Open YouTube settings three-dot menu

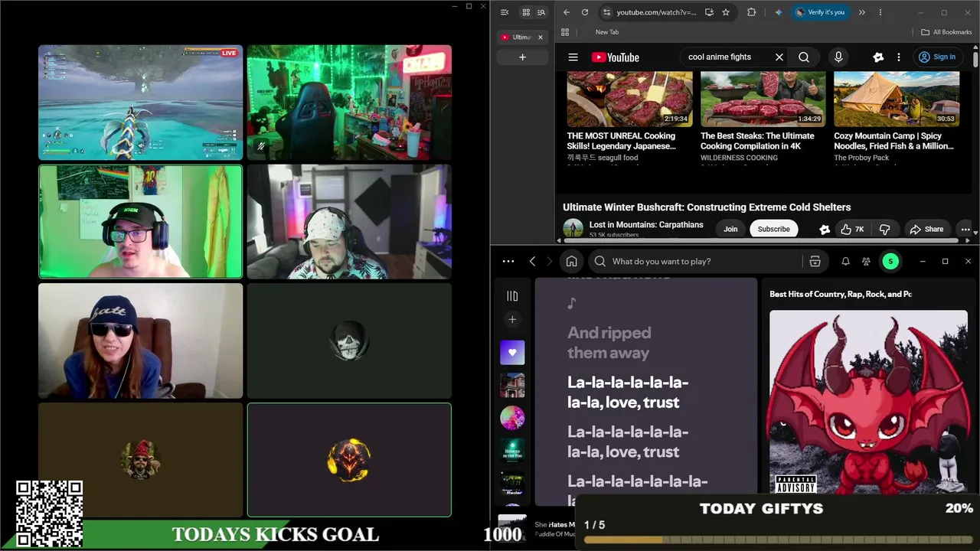coord(899,57)
